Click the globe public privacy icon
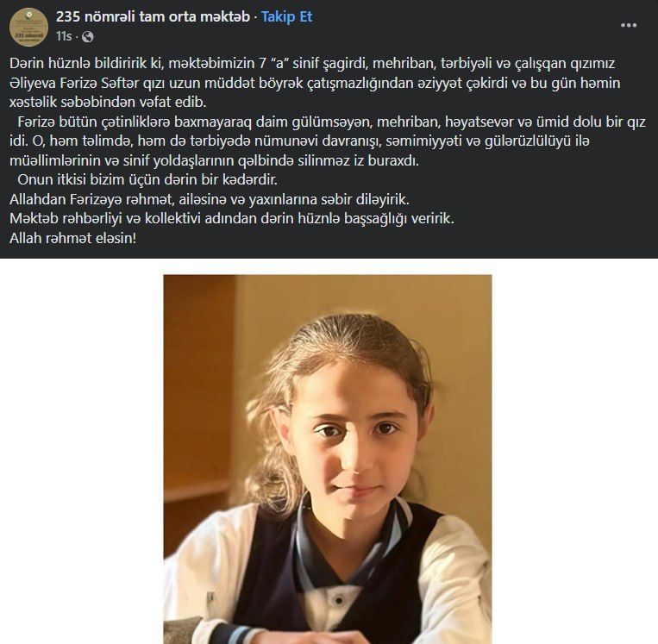Image resolution: width=658 pixels, height=644 pixels. pos(88,37)
